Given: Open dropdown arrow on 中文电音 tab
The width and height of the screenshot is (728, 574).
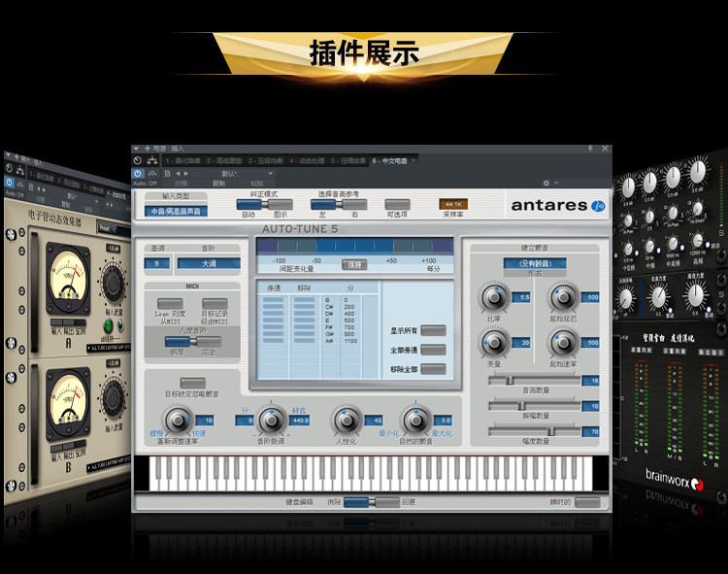Looking at the screenshot, I should 414,160.
